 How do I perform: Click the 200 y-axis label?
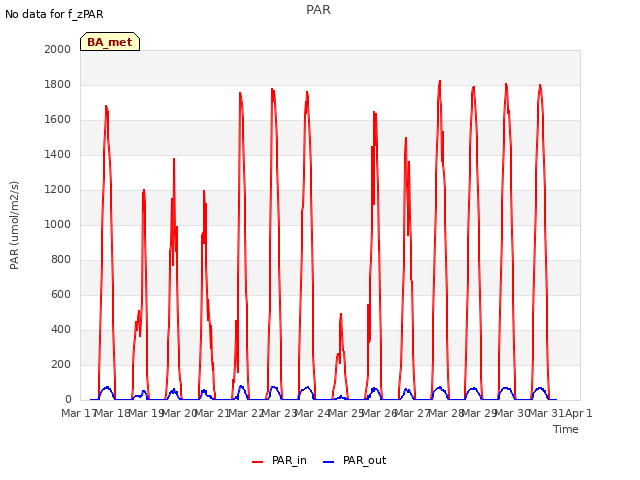pyautogui.click(x=61, y=364)
